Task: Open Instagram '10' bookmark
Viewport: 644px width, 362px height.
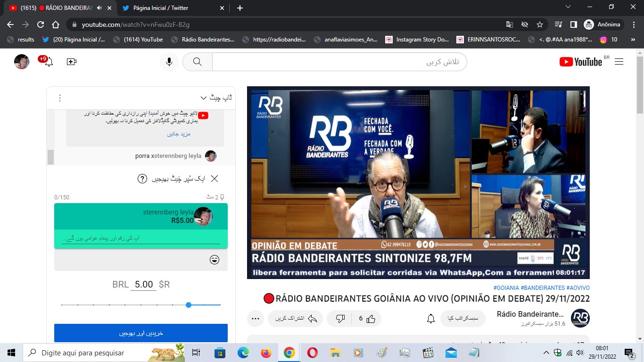Action: click(608, 40)
